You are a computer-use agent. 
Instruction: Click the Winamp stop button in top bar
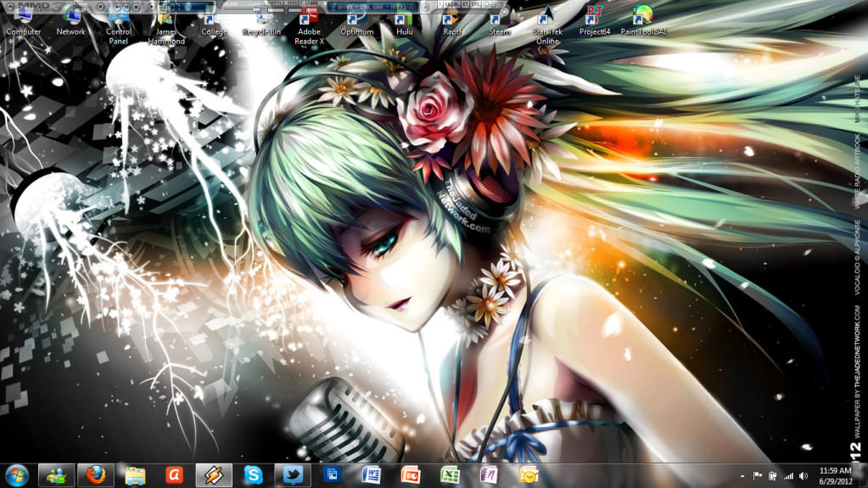(x=136, y=7)
